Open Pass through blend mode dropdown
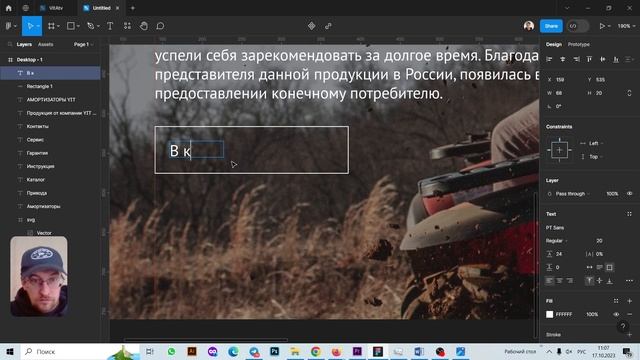Image resolution: width=640 pixels, height=360 pixels. pos(572,193)
